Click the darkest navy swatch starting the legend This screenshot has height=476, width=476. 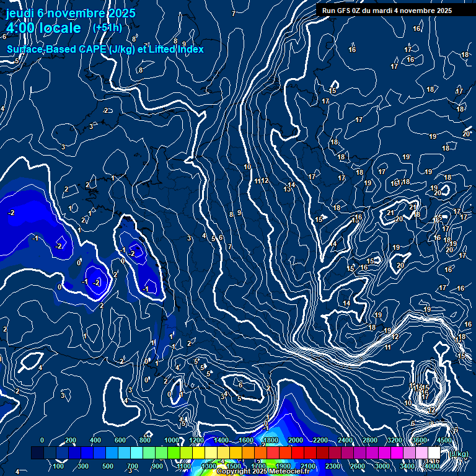click(x=38, y=452)
